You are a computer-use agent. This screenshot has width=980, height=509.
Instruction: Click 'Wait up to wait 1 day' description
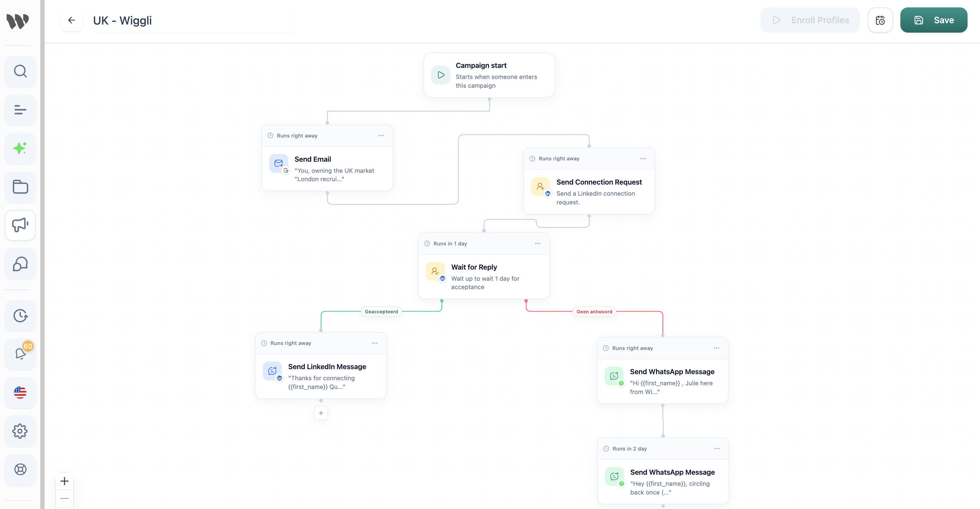tap(485, 282)
